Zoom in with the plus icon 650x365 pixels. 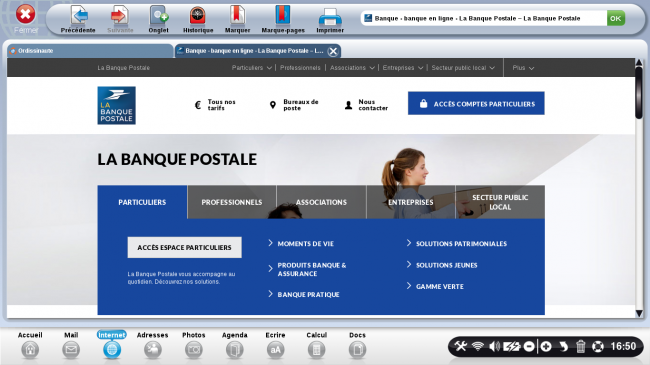(546, 346)
